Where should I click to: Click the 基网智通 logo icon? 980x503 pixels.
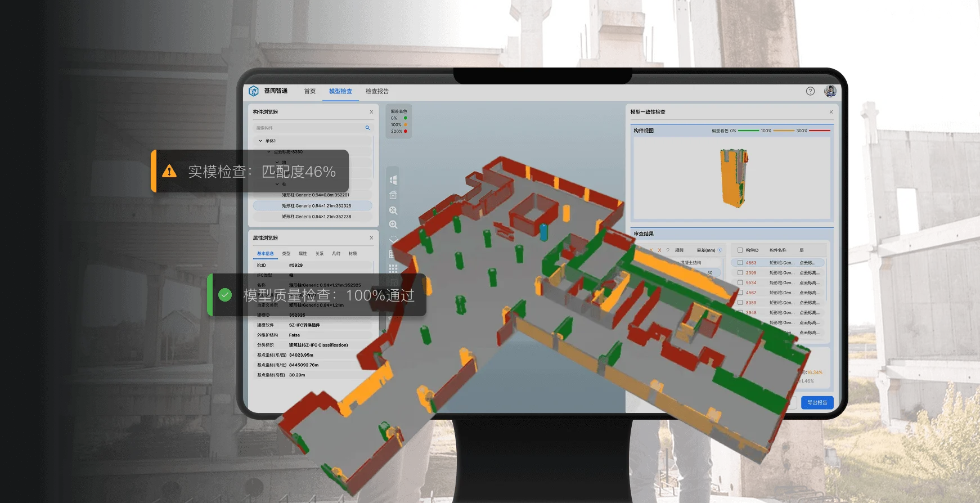click(x=254, y=91)
